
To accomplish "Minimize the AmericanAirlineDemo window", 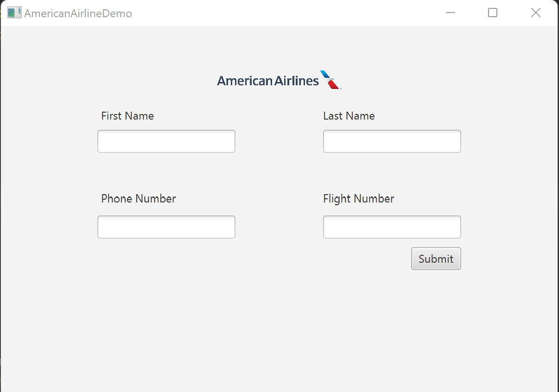I will click(450, 13).
